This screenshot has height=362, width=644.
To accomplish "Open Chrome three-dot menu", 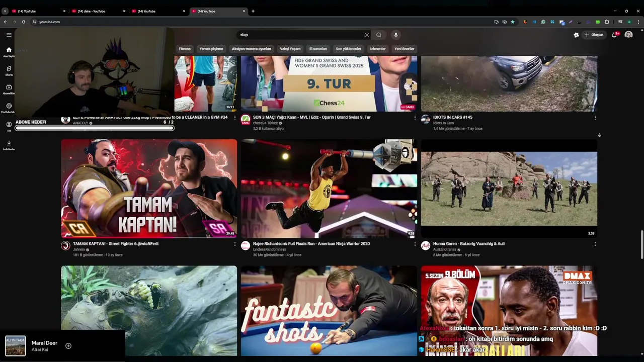I will click(638, 22).
